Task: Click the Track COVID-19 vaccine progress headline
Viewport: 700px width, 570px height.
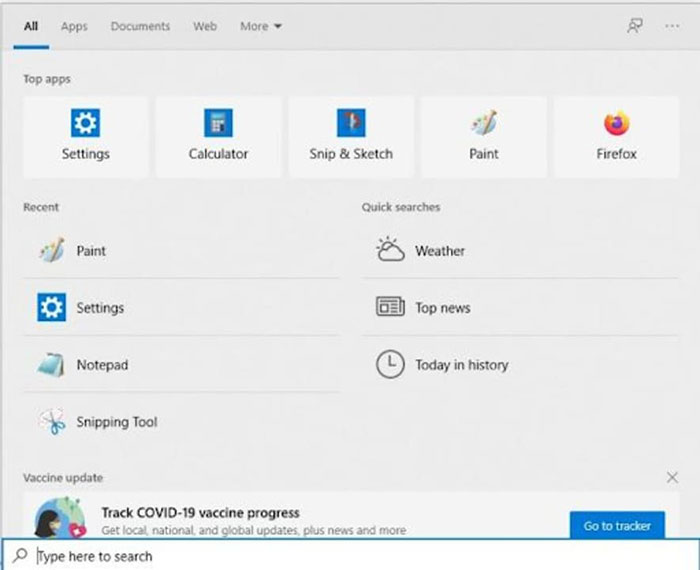Action: coord(200,512)
